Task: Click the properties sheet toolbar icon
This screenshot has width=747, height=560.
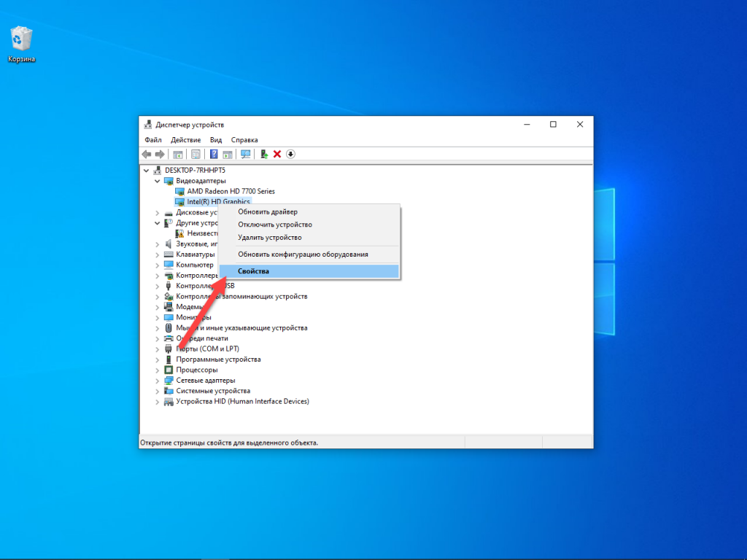Action: (x=196, y=154)
